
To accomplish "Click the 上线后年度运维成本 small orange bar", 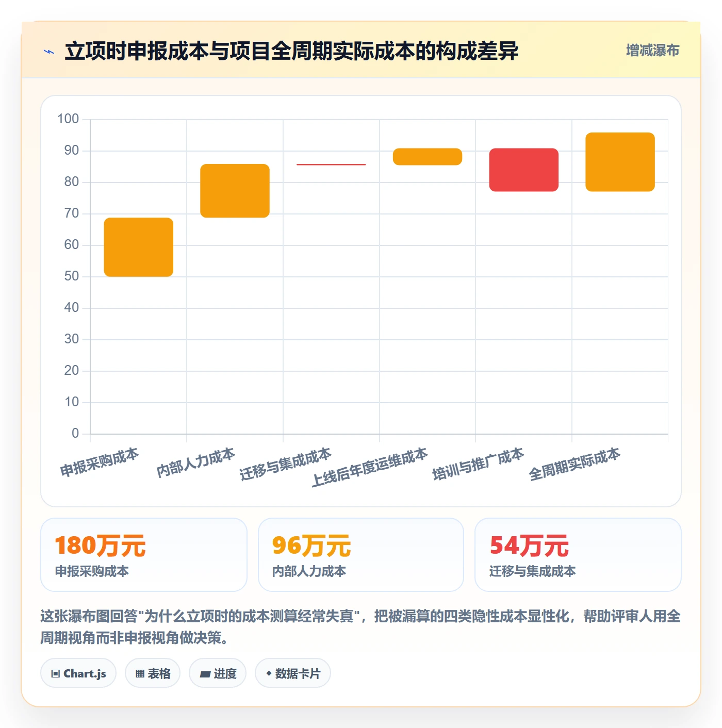I will [x=428, y=157].
